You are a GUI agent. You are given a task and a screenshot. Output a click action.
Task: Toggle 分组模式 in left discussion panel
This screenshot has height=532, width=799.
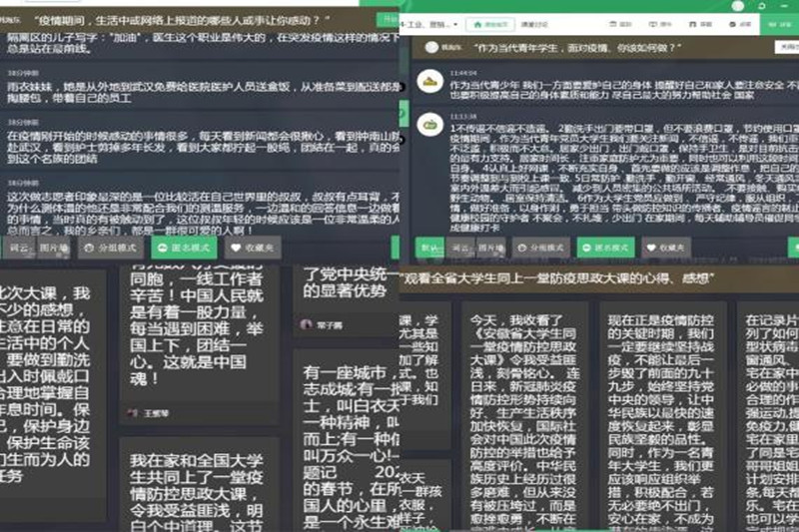point(111,248)
